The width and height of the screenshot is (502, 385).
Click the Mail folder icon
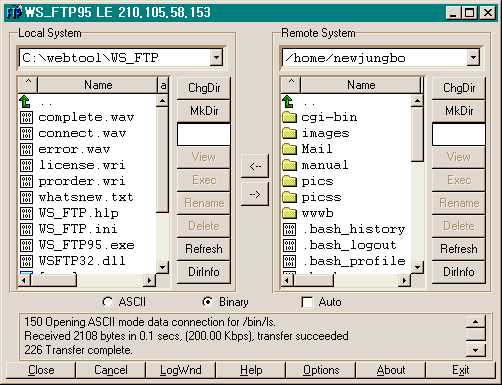coord(289,149)
